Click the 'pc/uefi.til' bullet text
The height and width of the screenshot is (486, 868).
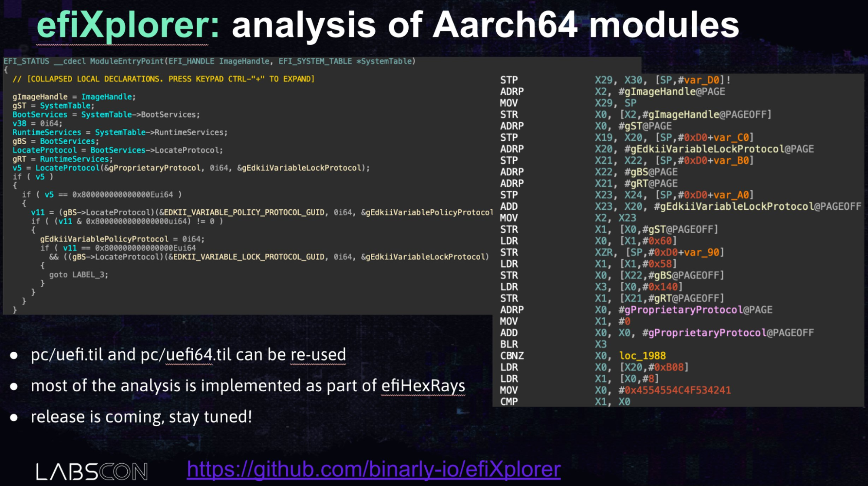tap(68, 355)
